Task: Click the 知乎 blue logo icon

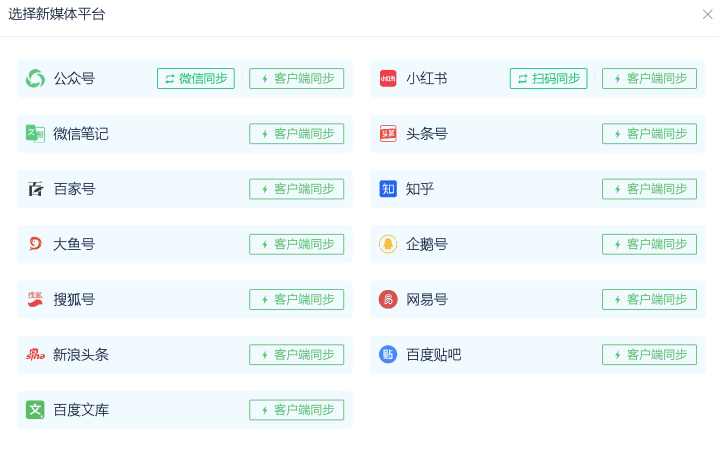Action: [x=388, y=189]
